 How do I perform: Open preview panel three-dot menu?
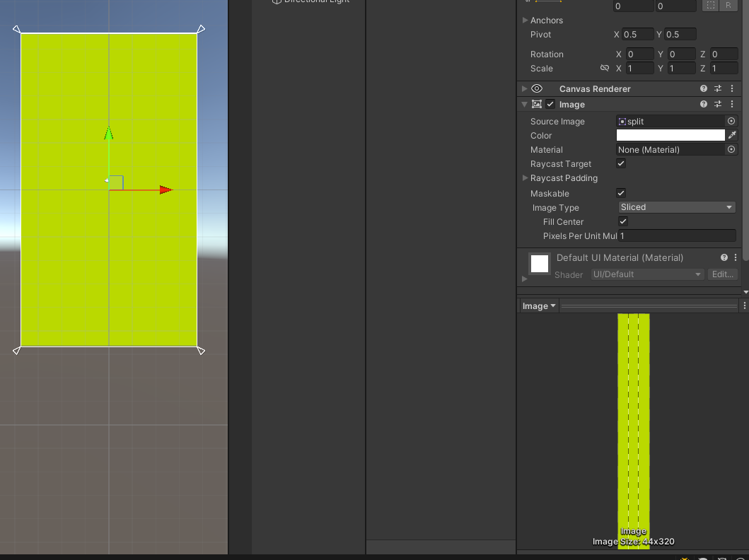pyautogui.click(x=744, y=305)
